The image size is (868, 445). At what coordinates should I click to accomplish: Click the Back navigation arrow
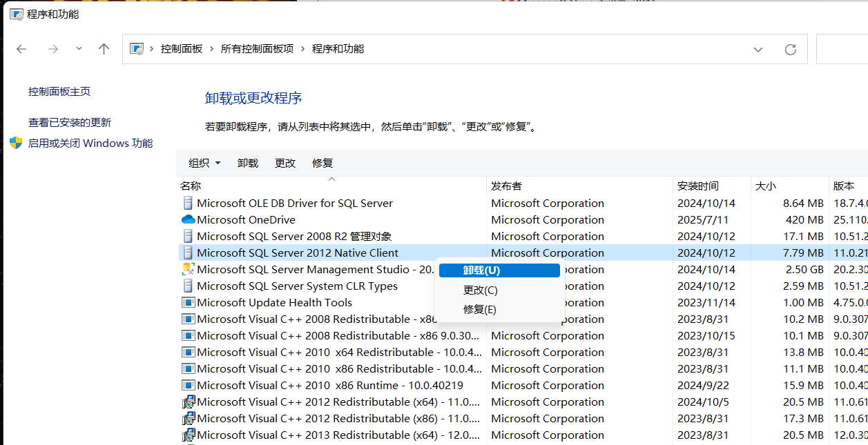coord(21,49)
